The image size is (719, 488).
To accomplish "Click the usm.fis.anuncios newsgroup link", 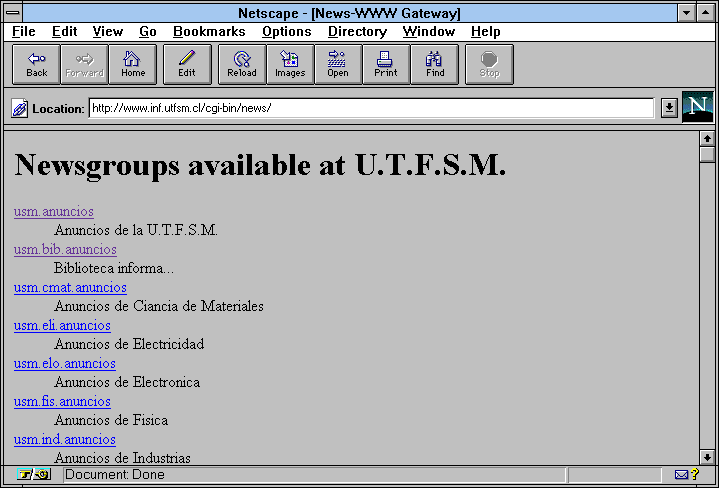I will pyautogui.click(x=62, y=402).
